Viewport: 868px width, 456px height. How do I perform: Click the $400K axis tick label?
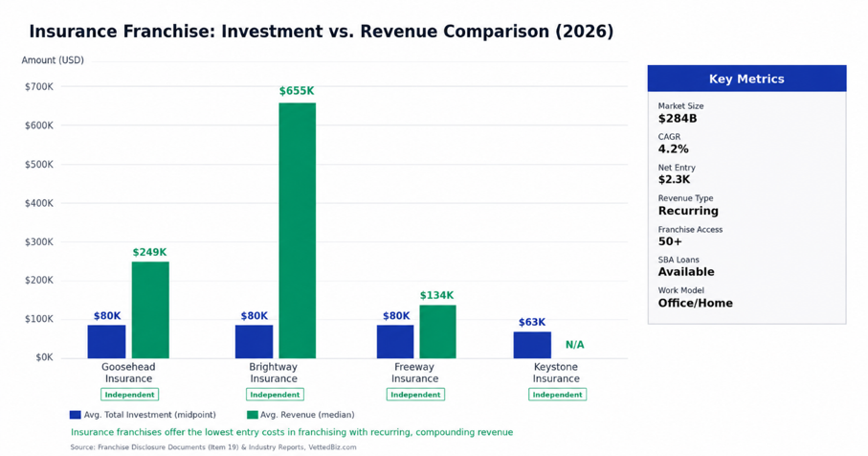39,203
